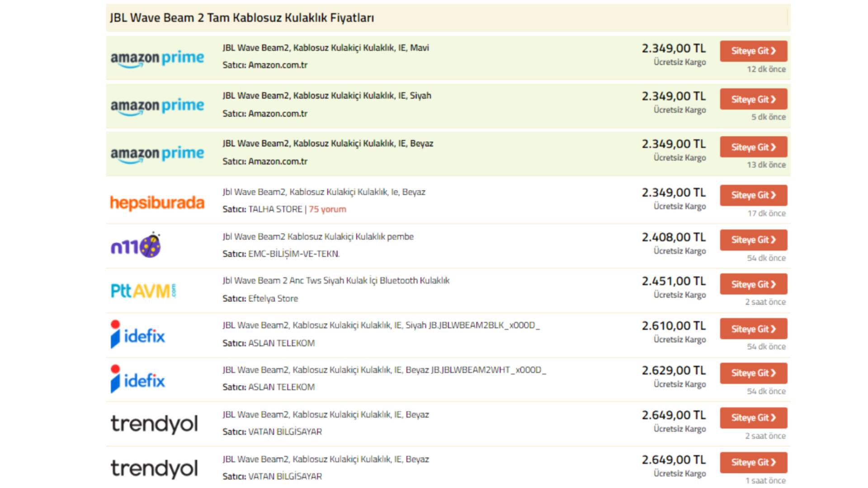The image size is (868, 488).
Task: Open Siteye Git for idefix 2.629,00 TL listing
Action: [x=753, y=373]
